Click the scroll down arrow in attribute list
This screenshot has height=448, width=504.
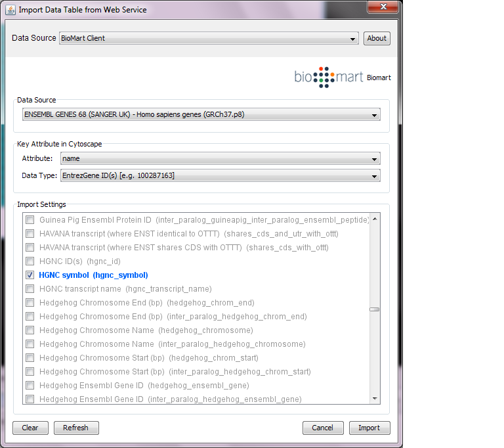(374, 399)
